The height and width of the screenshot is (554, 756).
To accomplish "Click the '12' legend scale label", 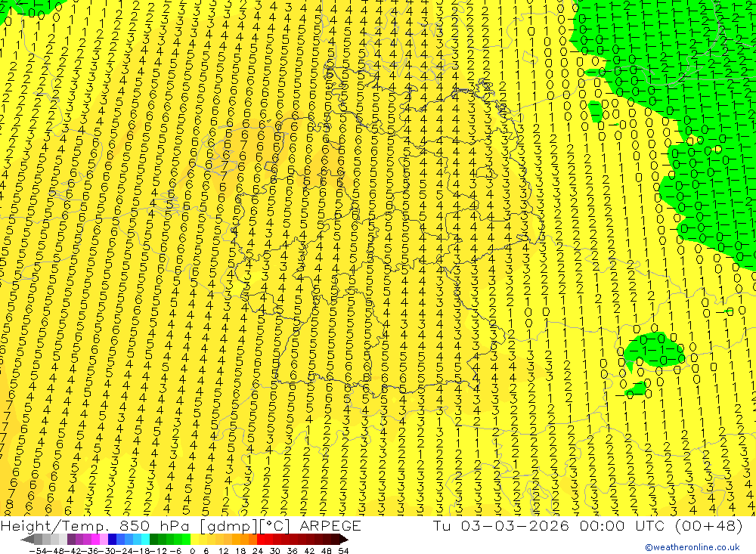I will point(223,551).
